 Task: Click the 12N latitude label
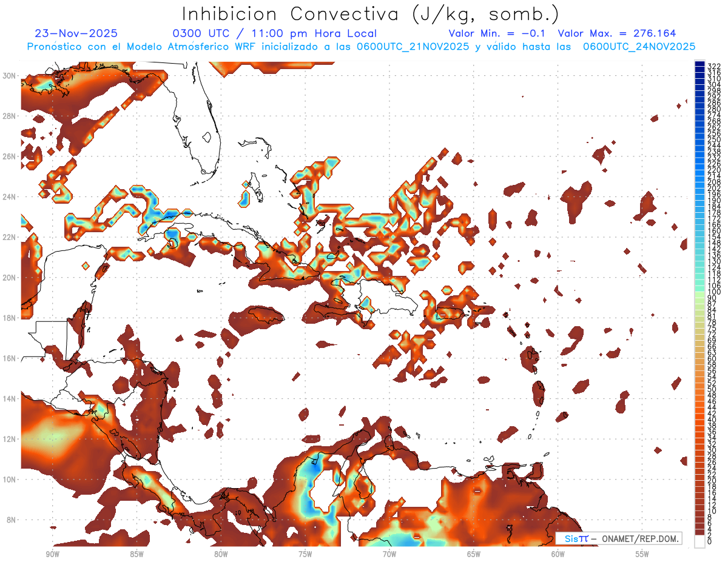tap(9, 439)
